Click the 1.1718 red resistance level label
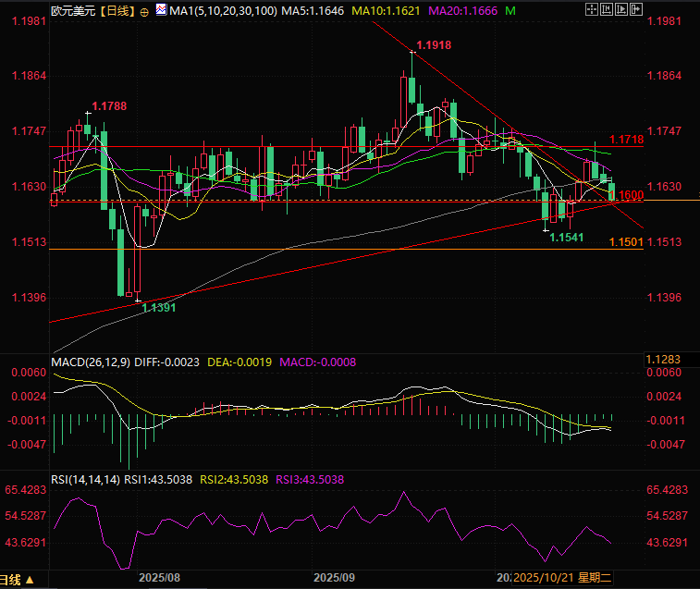The width and height of the screenshot is (700, 589). point(627,140)
